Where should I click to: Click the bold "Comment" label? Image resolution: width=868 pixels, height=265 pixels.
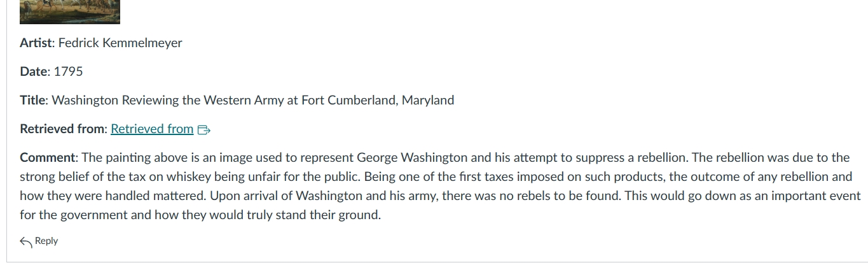(x=48, y=157)
